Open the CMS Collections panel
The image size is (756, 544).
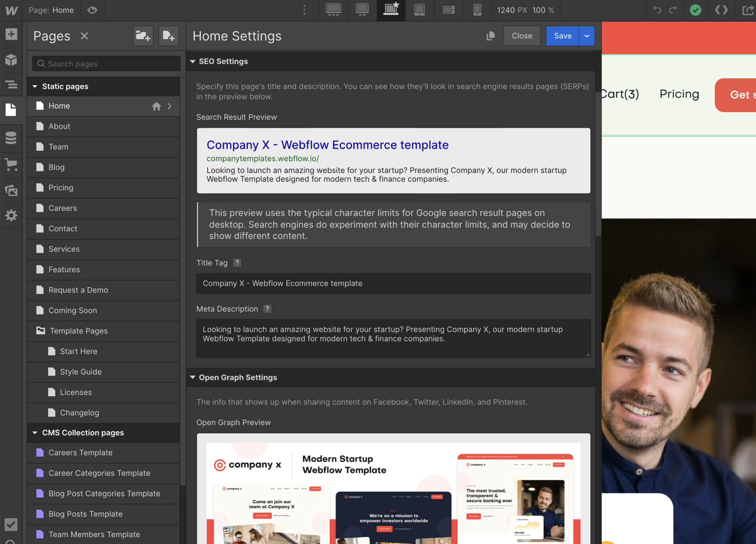[11, 139]
